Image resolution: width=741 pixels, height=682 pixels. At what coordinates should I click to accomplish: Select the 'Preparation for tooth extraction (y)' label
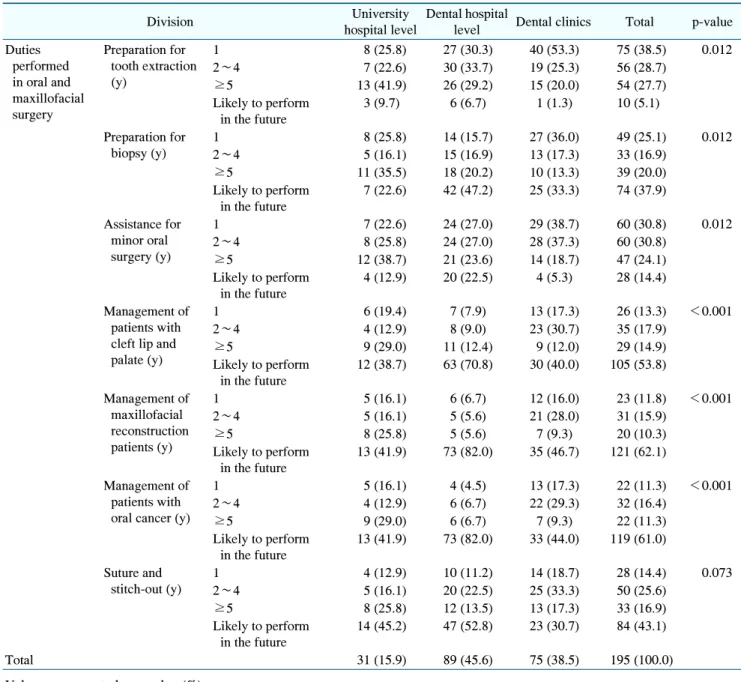tap(150, 66)
